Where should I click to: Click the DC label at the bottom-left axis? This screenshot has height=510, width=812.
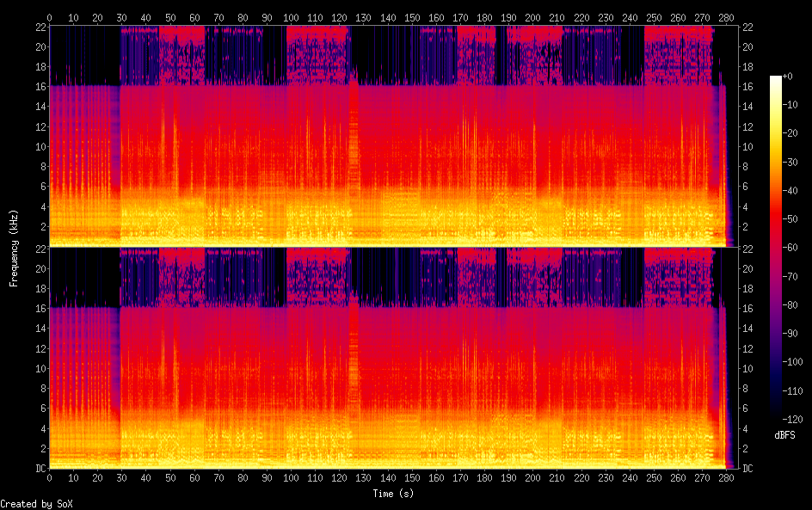pyautogui.click(x=38, y=469)
